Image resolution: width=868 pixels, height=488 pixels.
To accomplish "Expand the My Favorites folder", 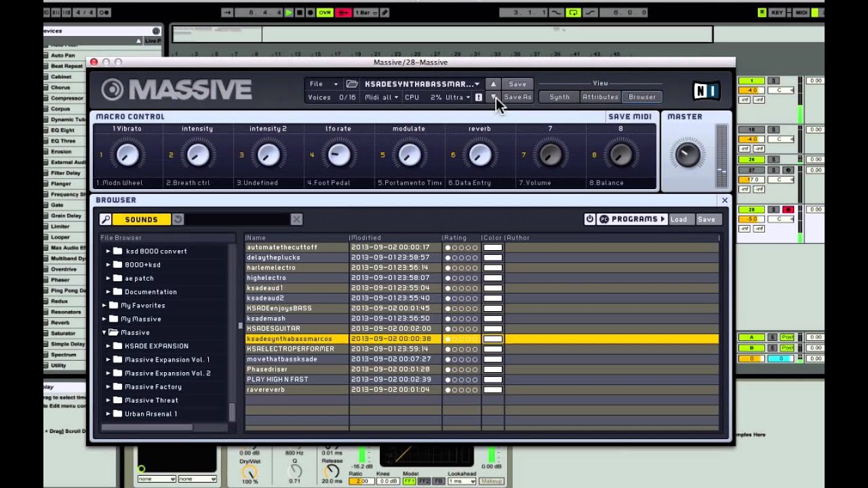I will (104, 306).
